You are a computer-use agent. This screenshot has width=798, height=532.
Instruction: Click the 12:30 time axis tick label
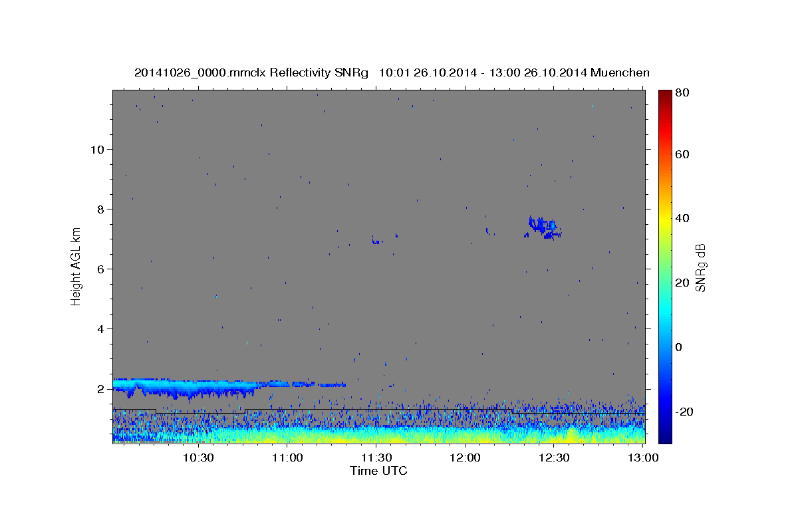(x=554, y=458)
